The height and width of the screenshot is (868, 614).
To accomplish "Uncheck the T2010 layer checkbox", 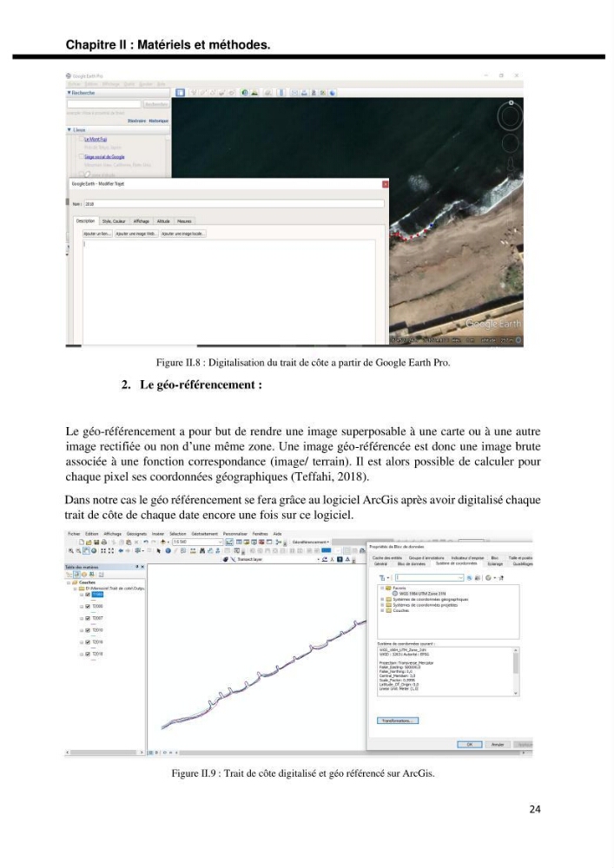I will [88, 630].
